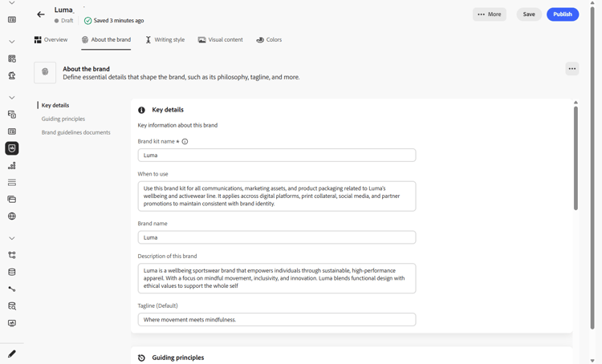Click the globe icon in left sidebar

point(12,216)
